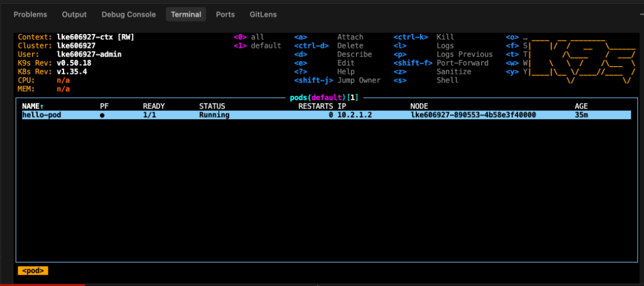Click the NODE column header
The image size is (644, 286).
click(419, 106)
